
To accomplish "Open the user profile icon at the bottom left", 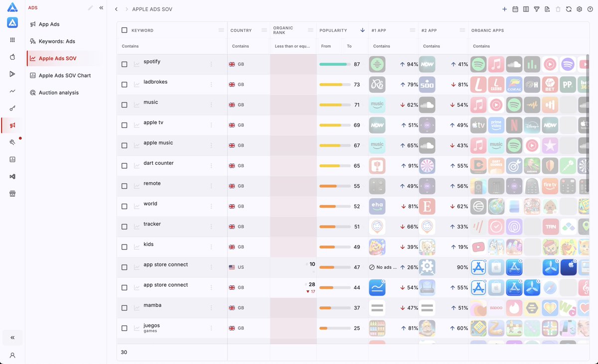I will [x=12, y=355].
